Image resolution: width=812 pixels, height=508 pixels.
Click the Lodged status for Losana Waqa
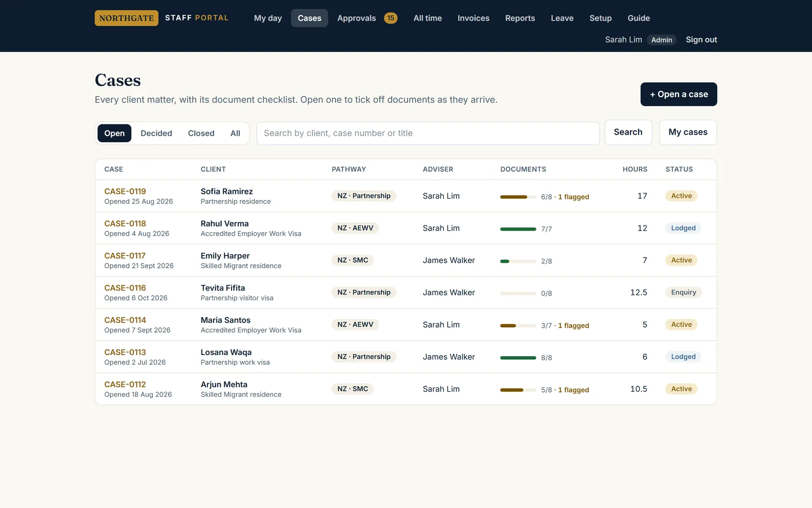[683, 357]
